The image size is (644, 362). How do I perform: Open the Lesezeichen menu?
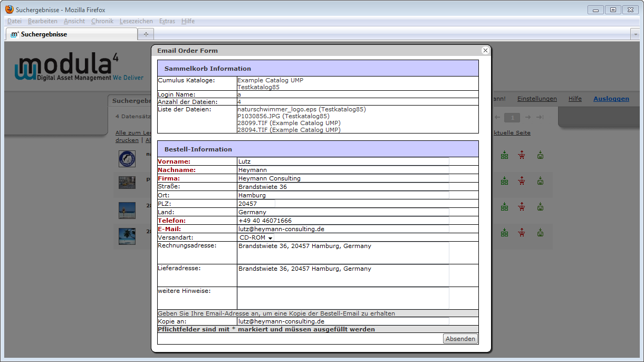(x=136, y=21)
